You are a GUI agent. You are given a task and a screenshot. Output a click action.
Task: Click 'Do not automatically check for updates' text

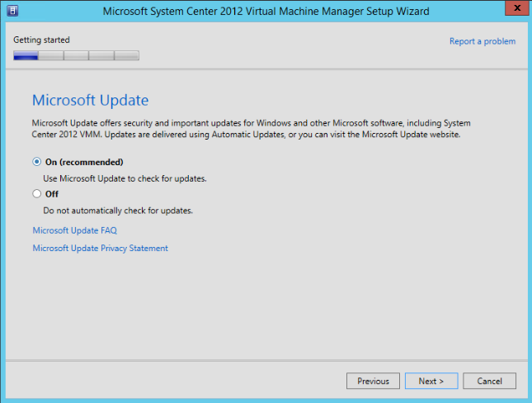(x=118, y=211)
